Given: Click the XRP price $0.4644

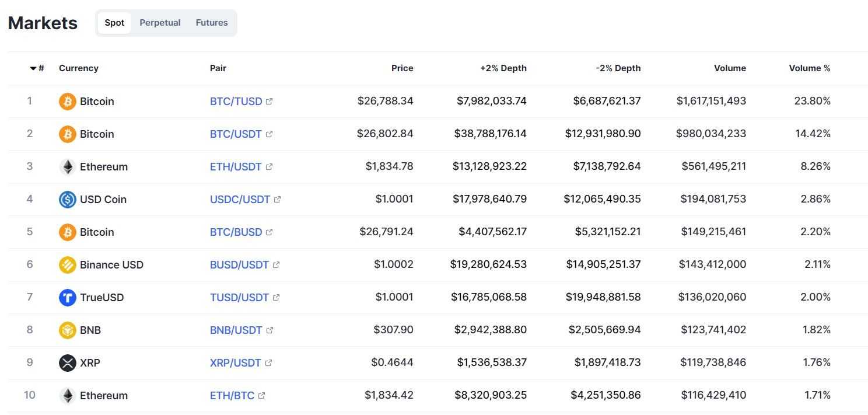Looking at the screenshot, I should (x=392, y=362).
